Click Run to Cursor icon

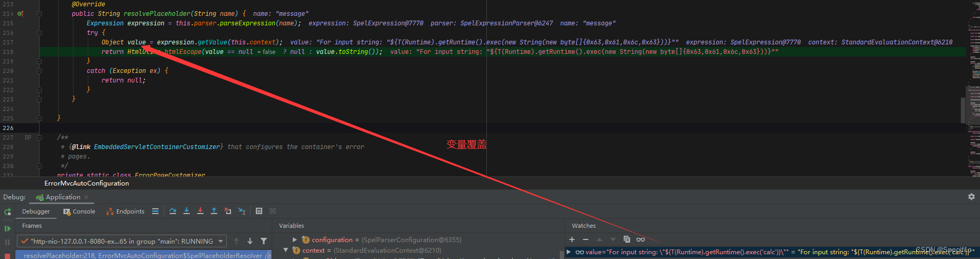(242, 211)
